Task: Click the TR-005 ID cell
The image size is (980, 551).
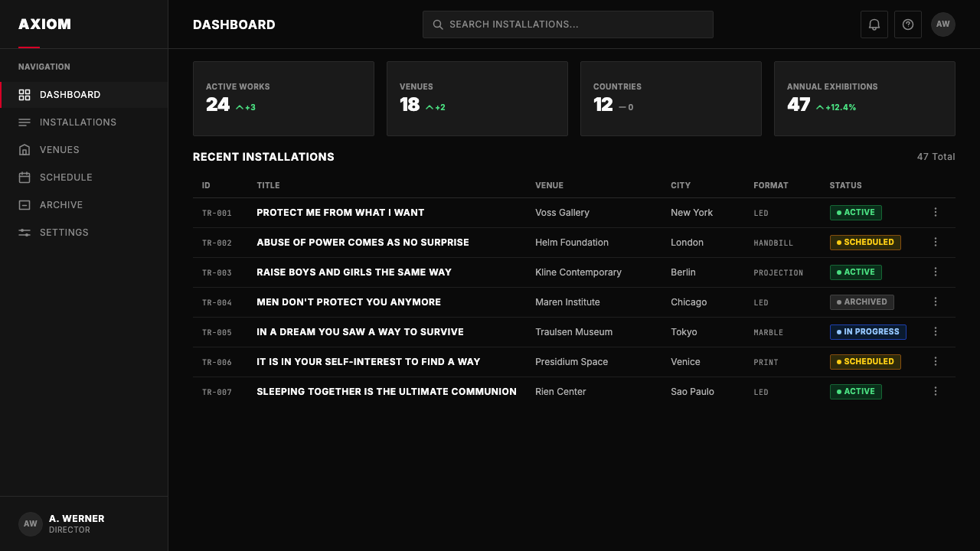Action: (x=217, y=333)
